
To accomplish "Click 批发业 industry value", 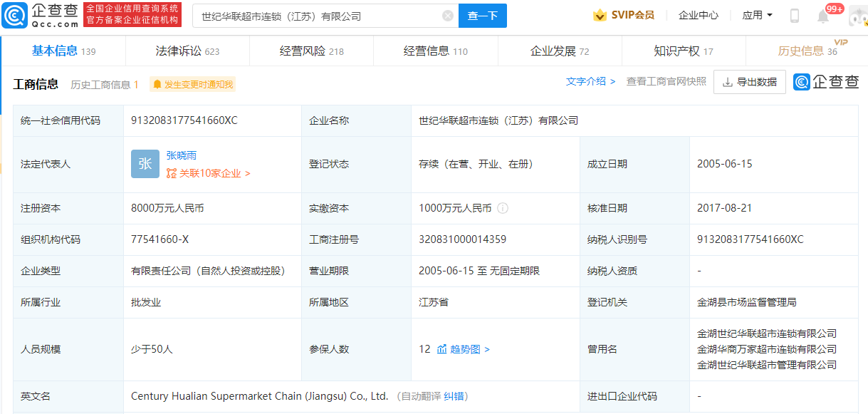I will pyautogui.click(x=146, y=302).
